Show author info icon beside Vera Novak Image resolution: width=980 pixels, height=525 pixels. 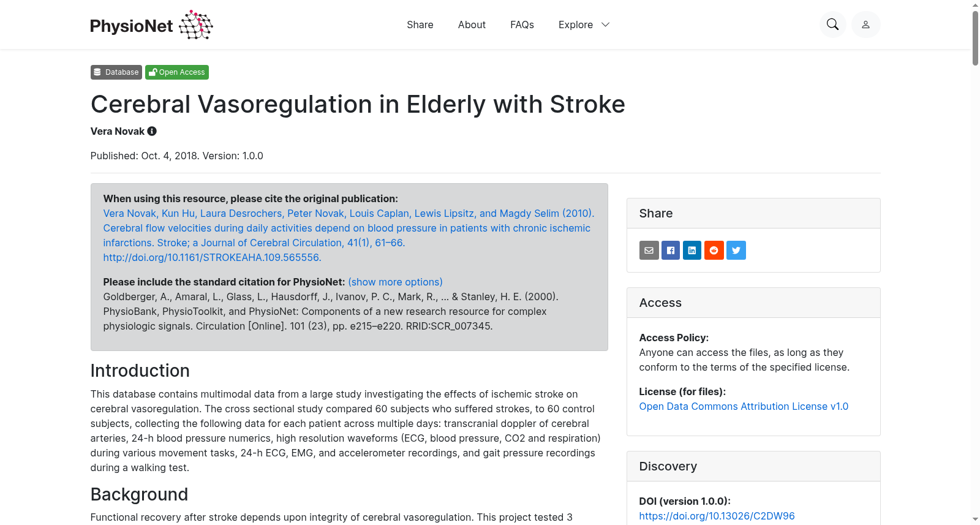(152, 131)
